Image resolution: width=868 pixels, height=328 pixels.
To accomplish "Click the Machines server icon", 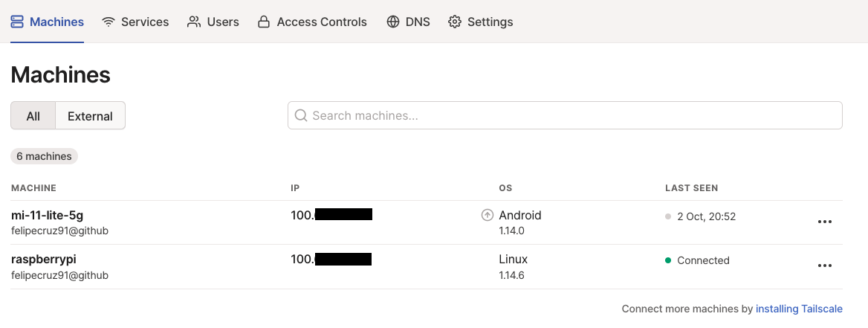I will click(x=17, y=22).
